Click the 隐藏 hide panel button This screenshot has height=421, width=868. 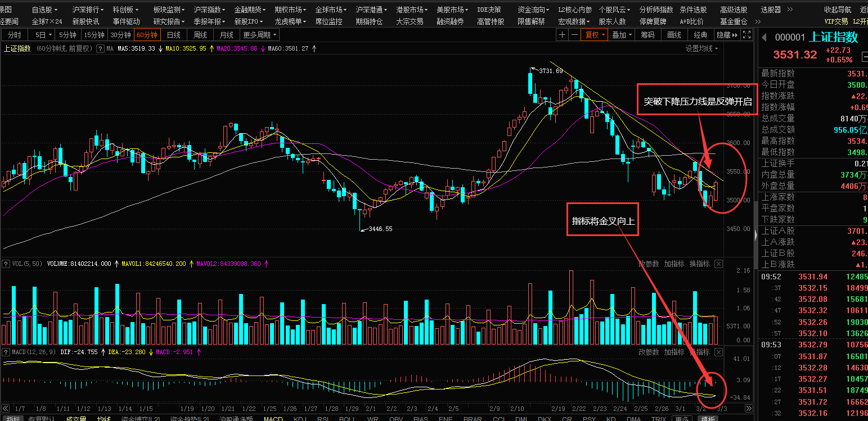click(727, 35)
